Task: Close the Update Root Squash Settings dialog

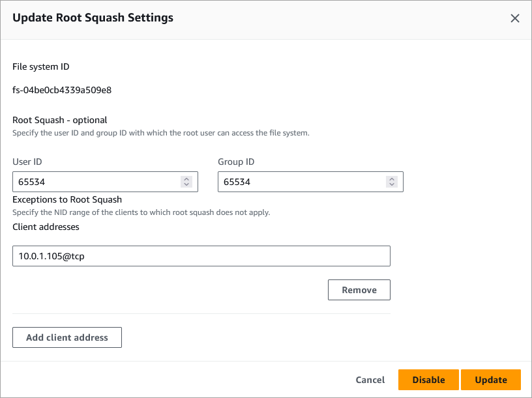Action: [515, 18]
